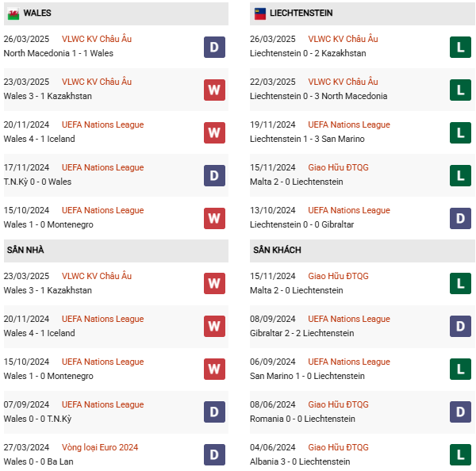Viewport: 476px width, 471px height.
Task: Click L badge for Albania 3-0 Liechtenstein
Action: coord(460,454)
